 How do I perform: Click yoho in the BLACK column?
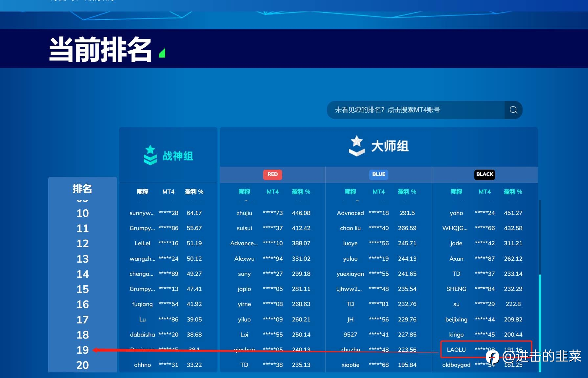click(x=456, y=213)
